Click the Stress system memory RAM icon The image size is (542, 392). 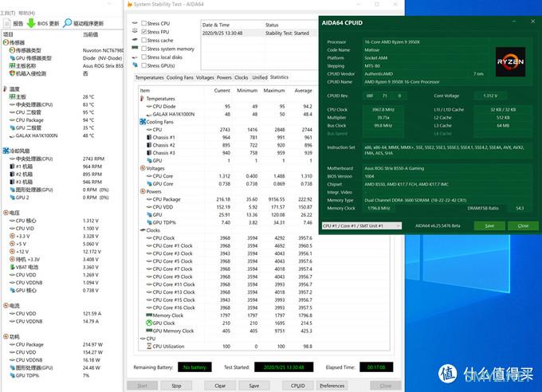click(135, 48)
